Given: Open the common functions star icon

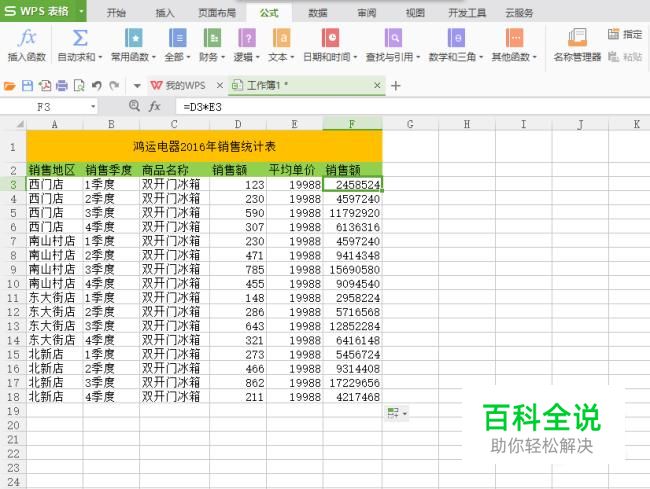Looking at the screenshot, I should point(133,38).
